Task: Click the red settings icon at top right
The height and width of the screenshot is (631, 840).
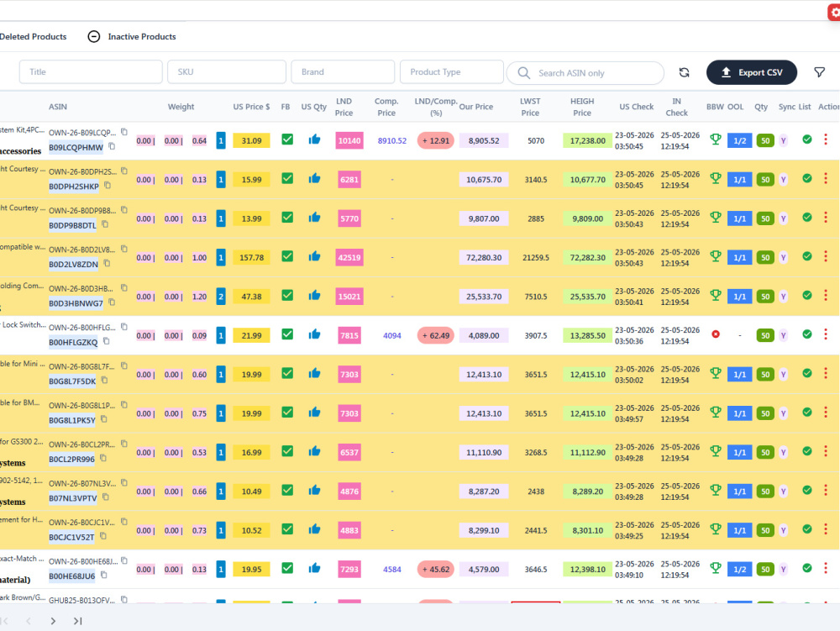Action: point(833,12)
